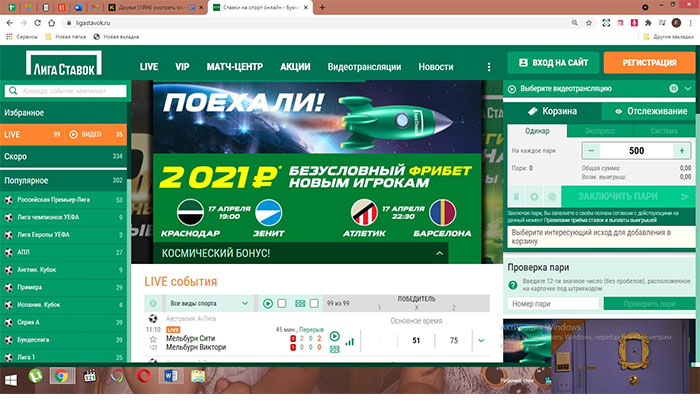
Task: Bookmark this page with the star icon
Action: coord(589,23)
